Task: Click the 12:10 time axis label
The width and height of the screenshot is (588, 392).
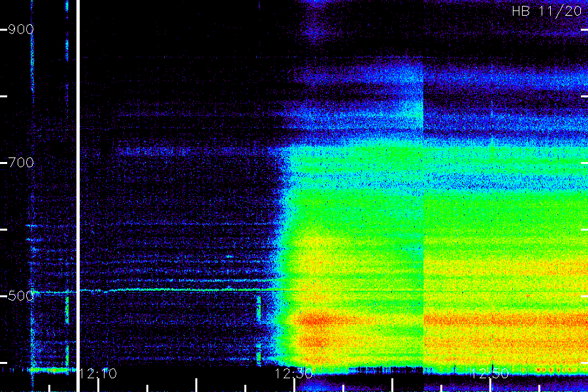Action: point(98,374)
